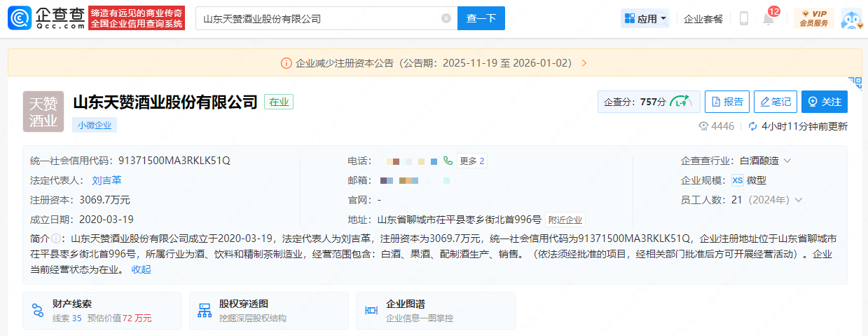This screenshot has width=868, height=336.
Task: Open the mobile phone app icon
Action: tap(743, 19)
